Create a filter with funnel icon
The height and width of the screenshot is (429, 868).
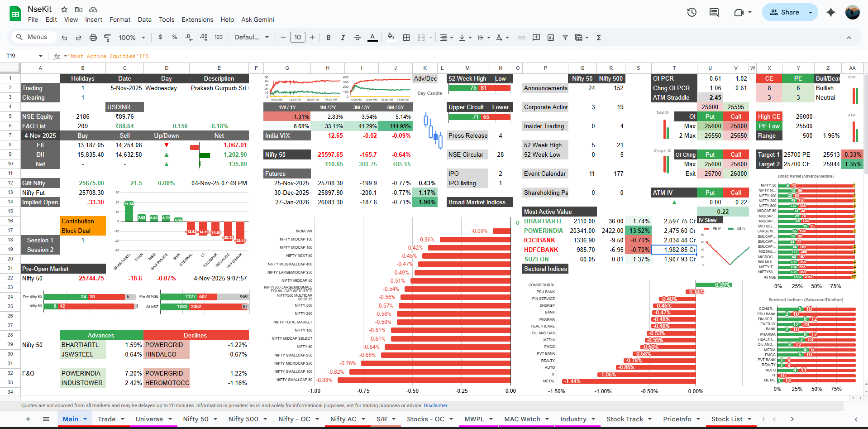point(565,38)
